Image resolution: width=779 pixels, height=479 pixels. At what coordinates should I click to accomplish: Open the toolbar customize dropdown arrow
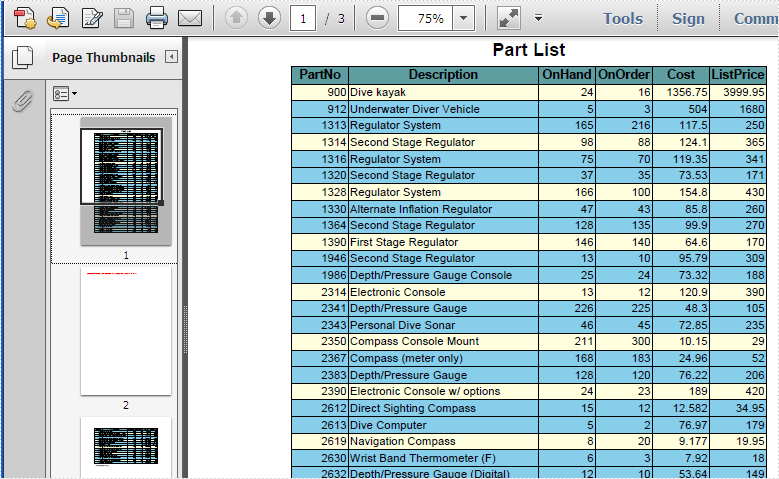(538, 18)
